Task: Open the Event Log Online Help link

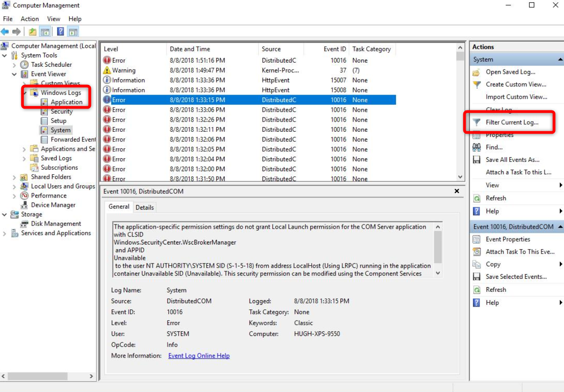Action: pyautogui.click(x=199, y=356)
